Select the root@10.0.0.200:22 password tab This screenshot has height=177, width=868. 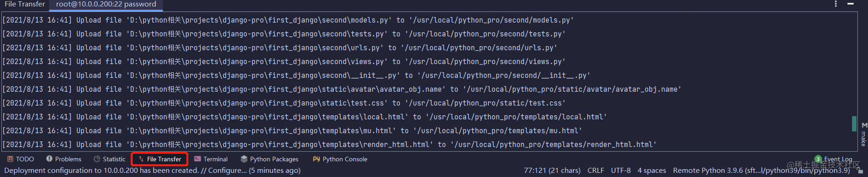pyautogui.click(x=106, y=4)
